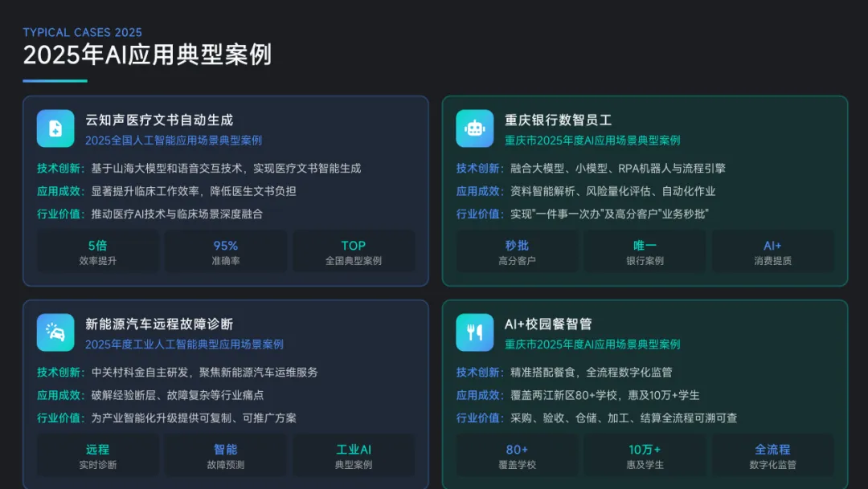Click the TYPICAL CASES 2025 label
The width and height of the screenshot is (868, 489).
tap(82, 32)
